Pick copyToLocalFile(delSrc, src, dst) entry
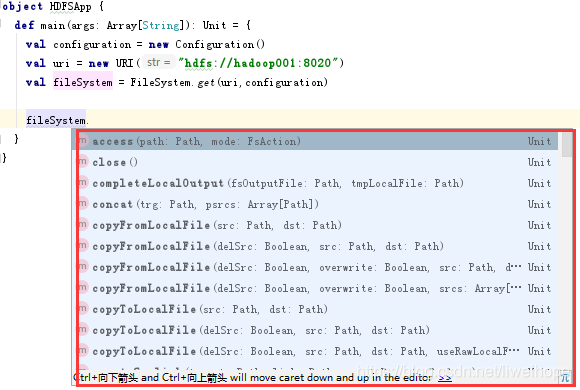Image resolution: width=580 pixels, height=390 pixels. (318, 330)
